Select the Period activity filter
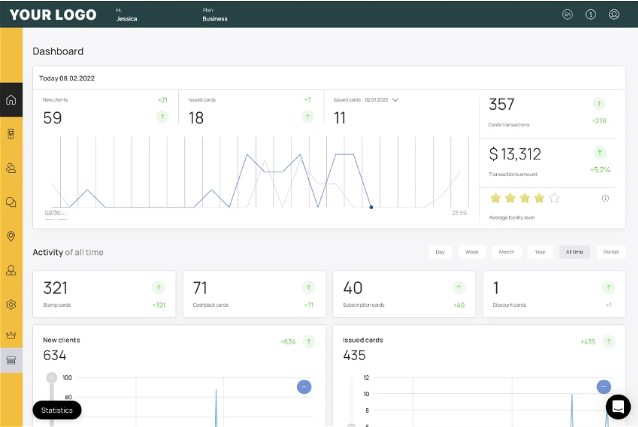 point(611,252)
